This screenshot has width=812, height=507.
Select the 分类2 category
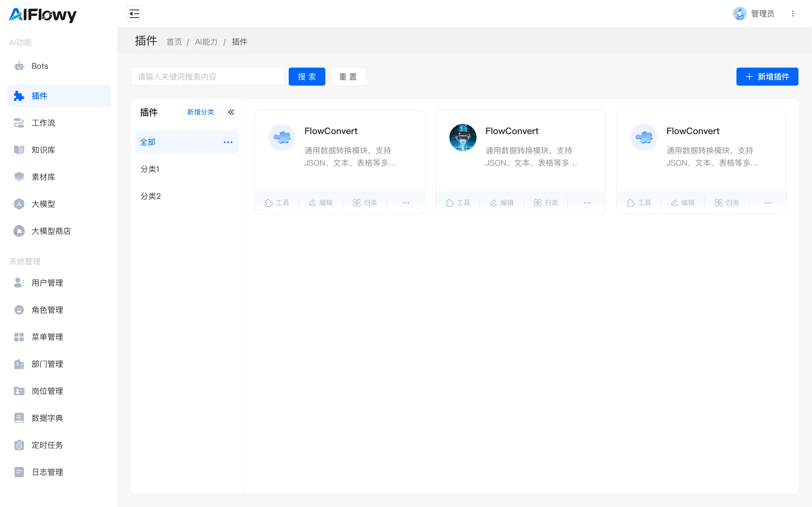click(151, 196)
